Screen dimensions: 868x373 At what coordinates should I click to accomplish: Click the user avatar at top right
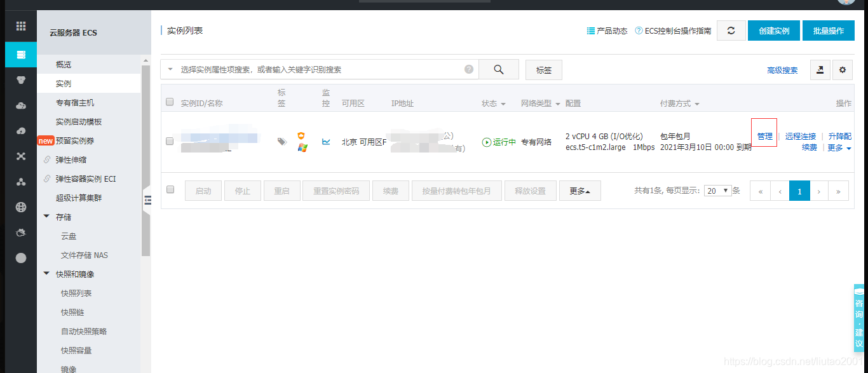846,2
